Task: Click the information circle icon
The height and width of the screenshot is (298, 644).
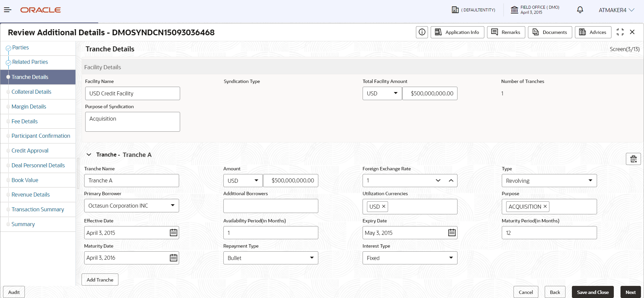Action: 422,32
